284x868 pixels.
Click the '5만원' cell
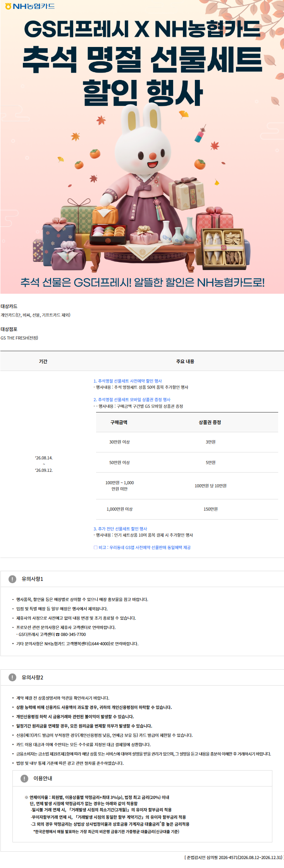(x=211, y=463)
